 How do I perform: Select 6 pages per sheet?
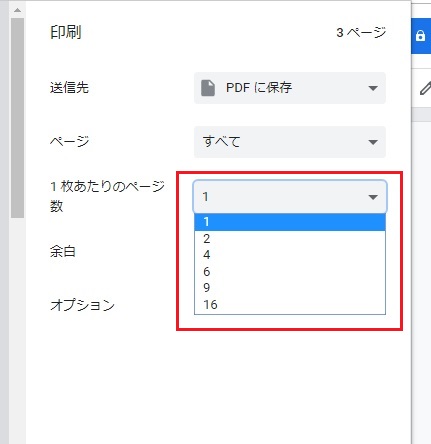click(x=290, y=272)
